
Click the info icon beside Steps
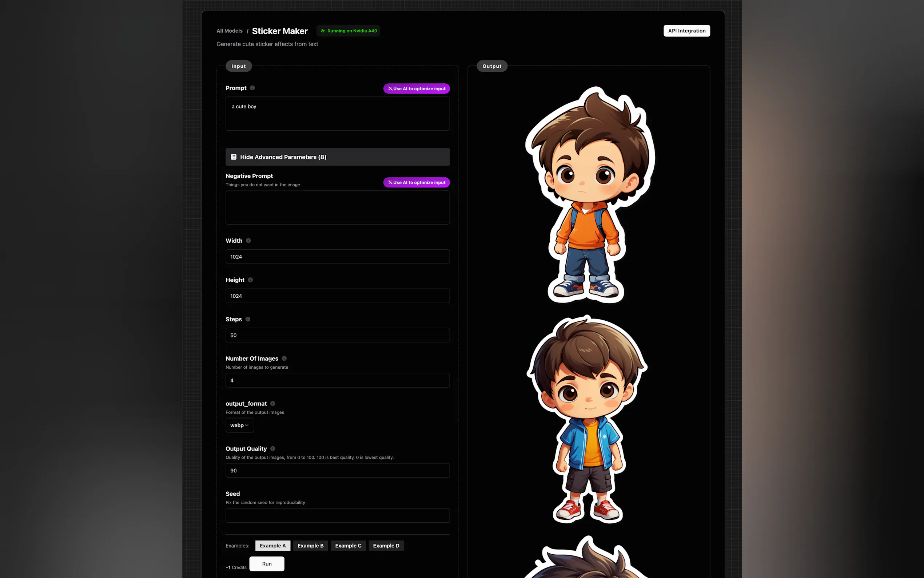click(247, 319)
